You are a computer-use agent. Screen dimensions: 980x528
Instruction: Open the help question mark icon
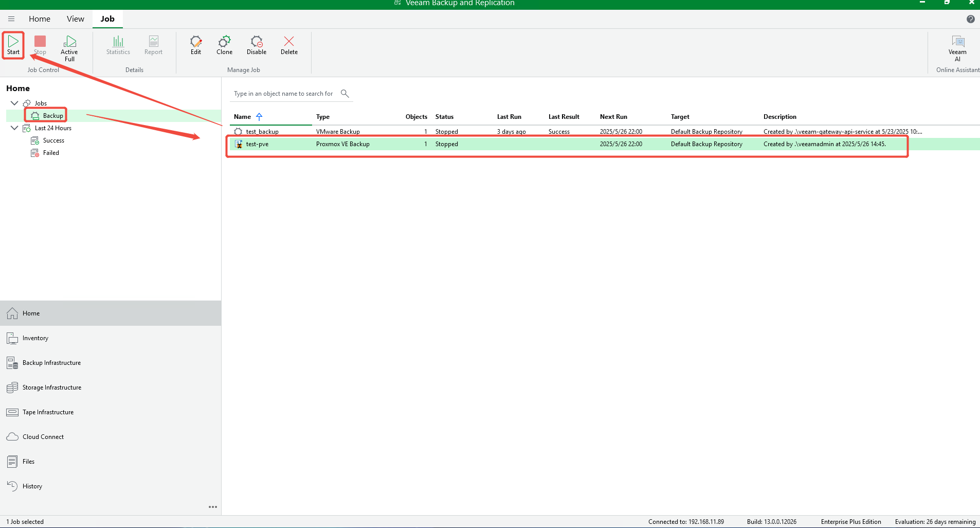[971, 19]
